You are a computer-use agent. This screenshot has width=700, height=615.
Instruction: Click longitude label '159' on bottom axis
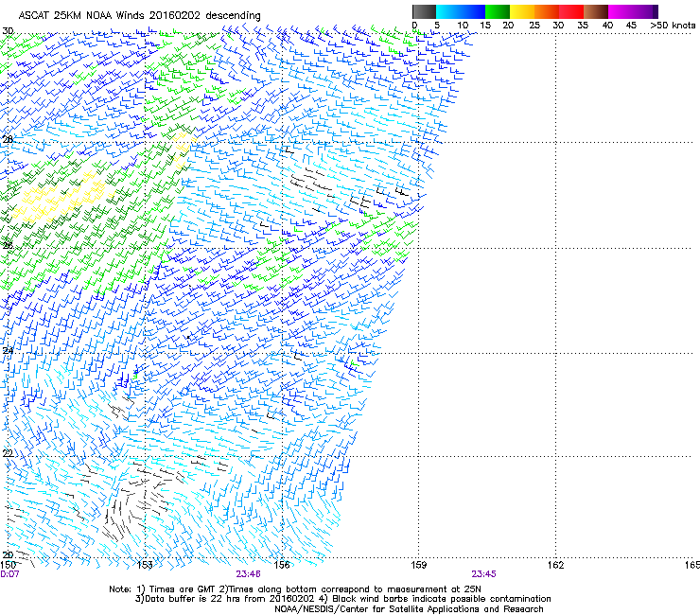coord(418,565)
